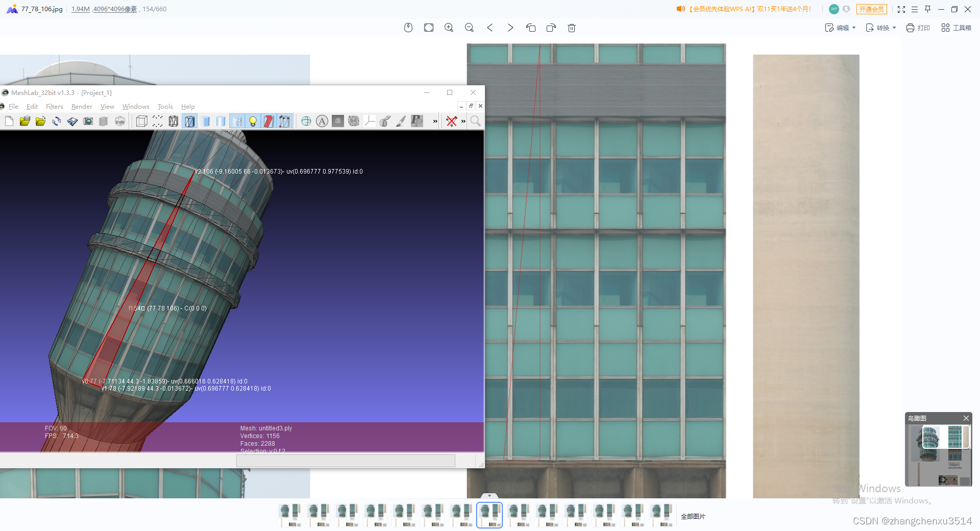Select the highlighted thumbnail in filmstrip

[x=489, y=515]
